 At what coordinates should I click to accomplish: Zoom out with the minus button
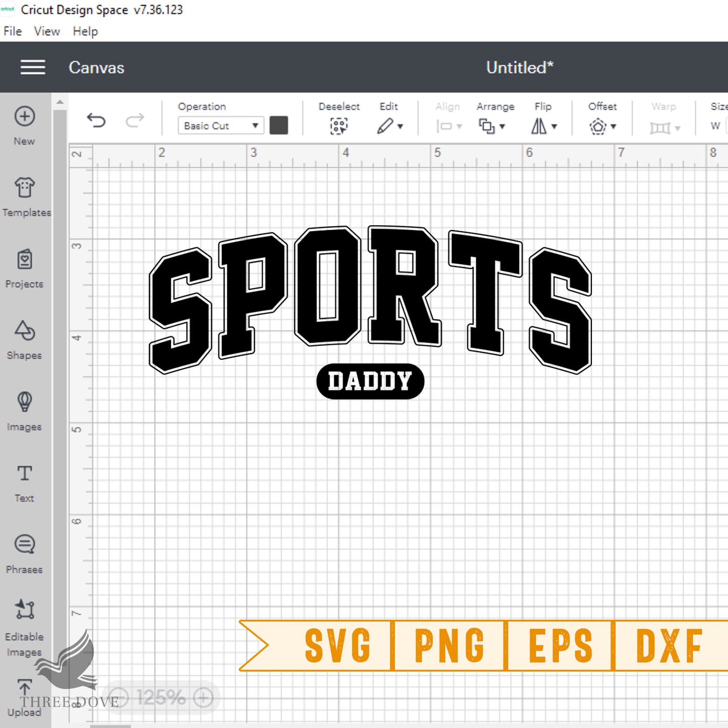[x=119, y=698]
